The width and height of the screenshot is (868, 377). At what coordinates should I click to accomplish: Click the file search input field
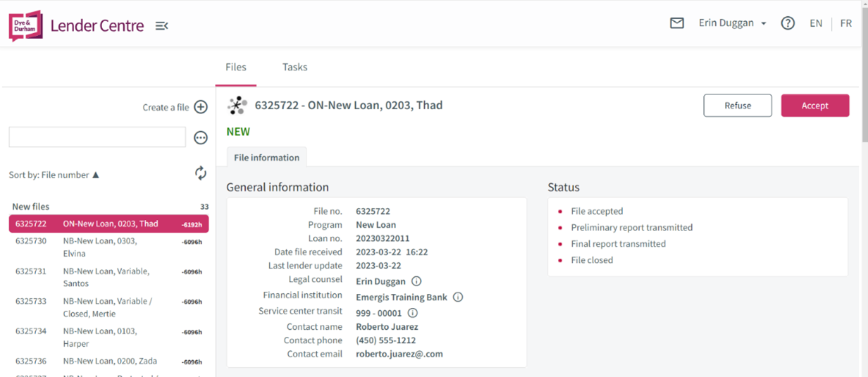(97, 137)
